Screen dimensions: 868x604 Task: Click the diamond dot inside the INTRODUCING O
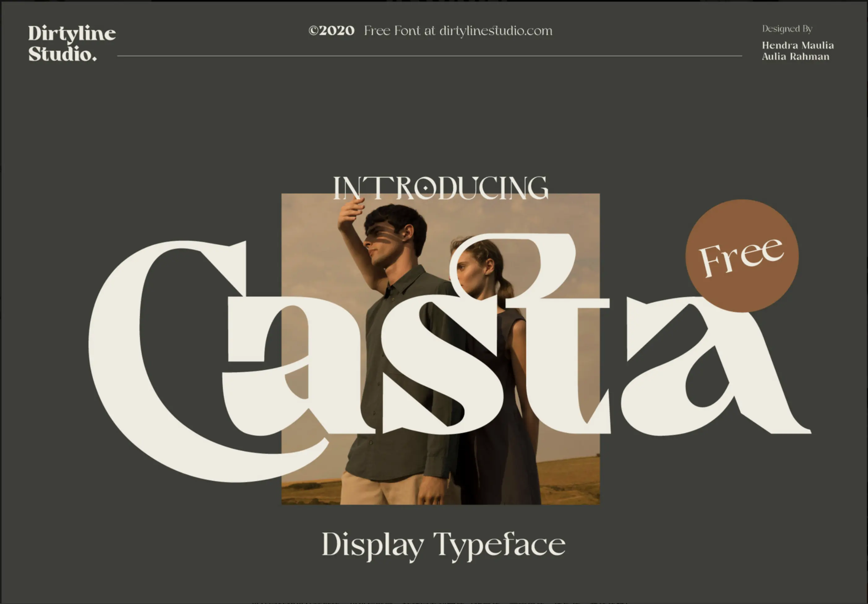(x=425, y=188)
